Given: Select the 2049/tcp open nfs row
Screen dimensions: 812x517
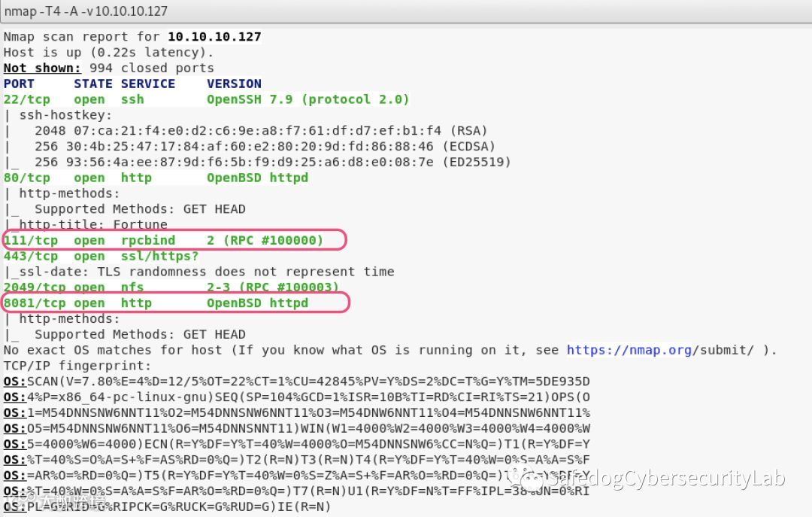Looking at the screenshot, I should (x=171, y=287).
